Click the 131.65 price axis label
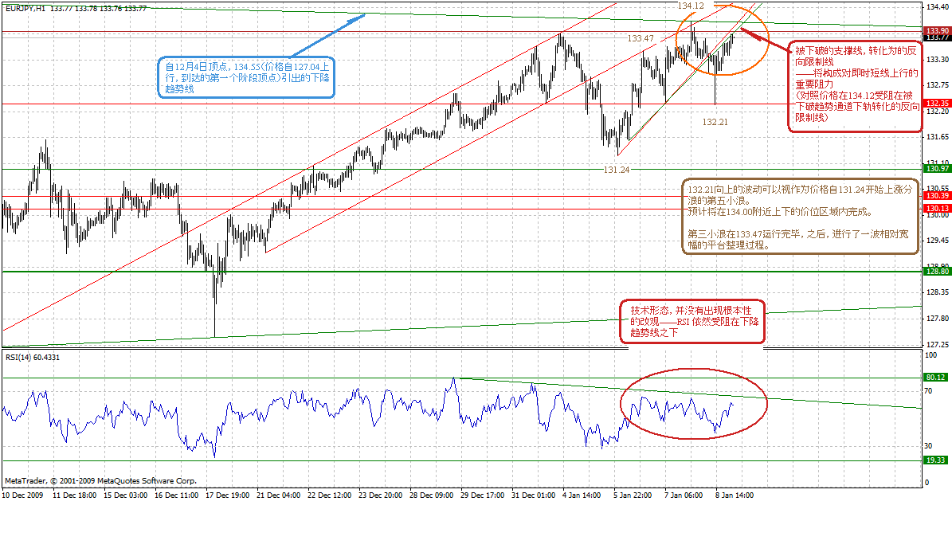The image size is (952, 560). (938, 137)
